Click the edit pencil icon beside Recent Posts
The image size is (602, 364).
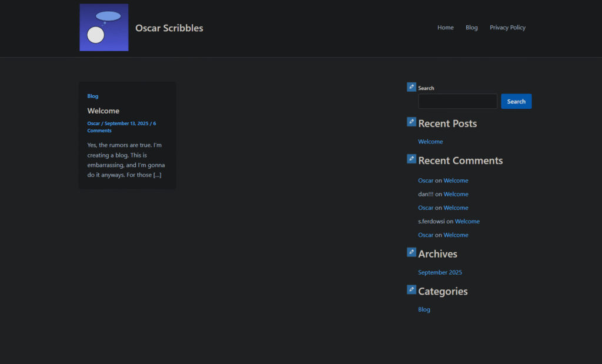pos(412,122)
